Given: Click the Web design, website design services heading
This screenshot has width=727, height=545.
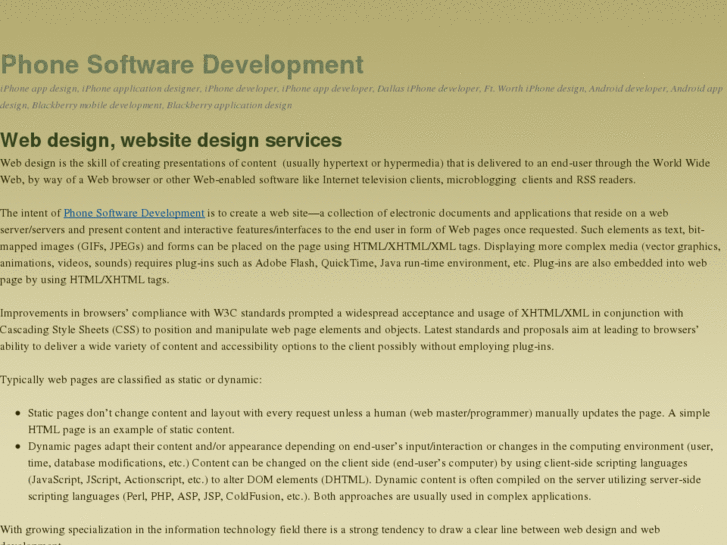Looking at the screenshot, I should [171, 140].
